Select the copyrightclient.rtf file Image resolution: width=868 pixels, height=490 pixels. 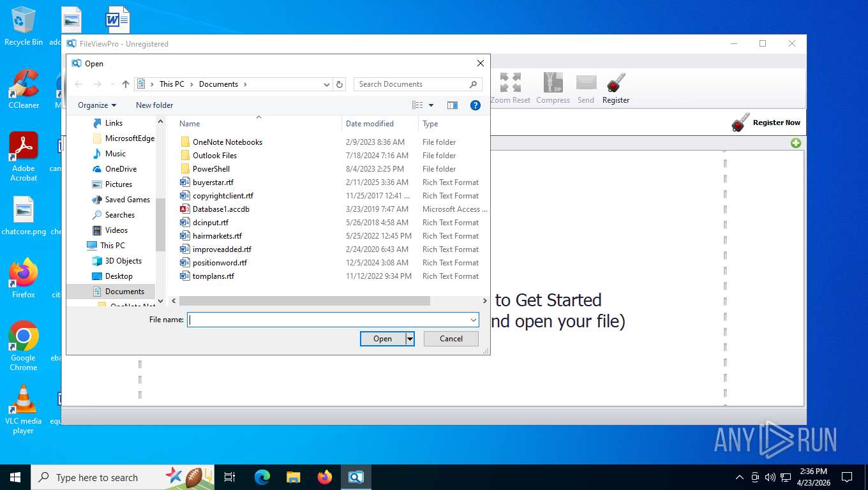[223, 196]
